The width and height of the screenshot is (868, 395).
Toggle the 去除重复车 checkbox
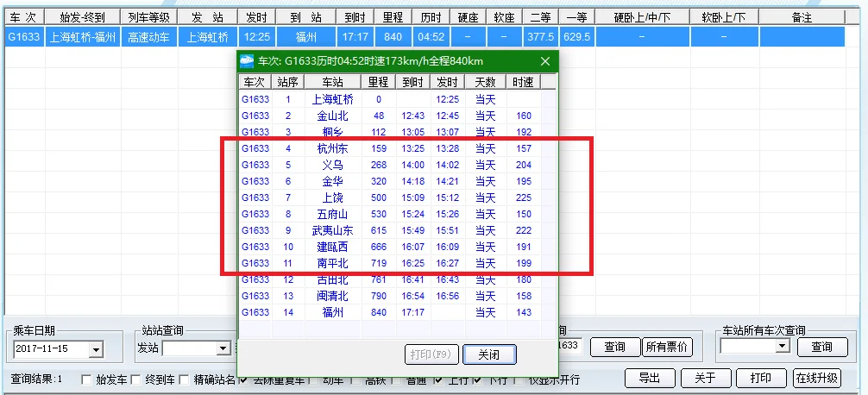(x=243, y=379)
